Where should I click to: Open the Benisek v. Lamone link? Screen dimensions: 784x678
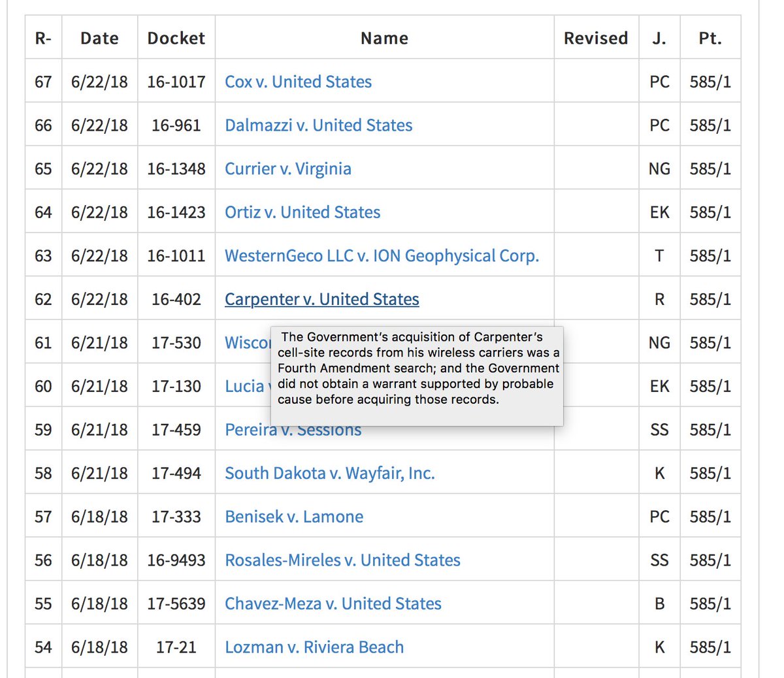pyautogui.click(x=293, y=517)
